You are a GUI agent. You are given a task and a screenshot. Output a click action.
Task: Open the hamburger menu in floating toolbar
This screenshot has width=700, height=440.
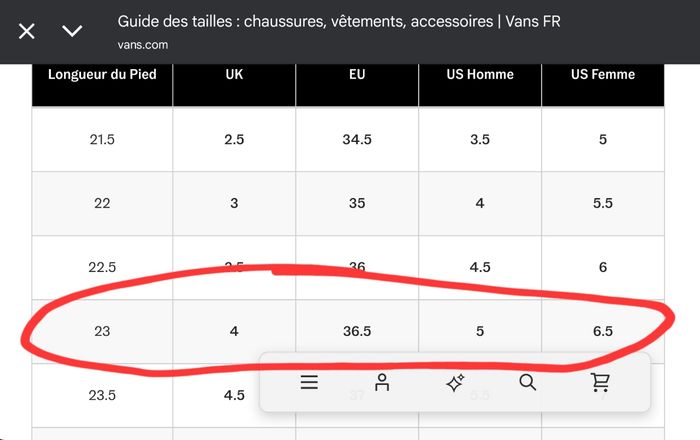[x=309, y=382]
